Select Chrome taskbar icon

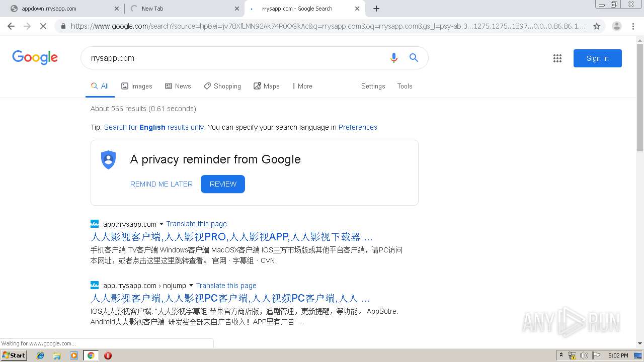[91, 355]
